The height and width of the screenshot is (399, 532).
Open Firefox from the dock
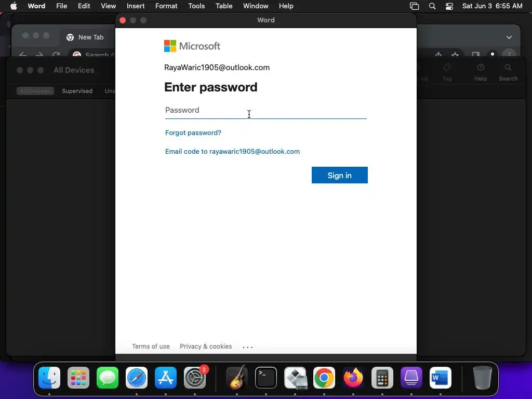coord(353,378)
